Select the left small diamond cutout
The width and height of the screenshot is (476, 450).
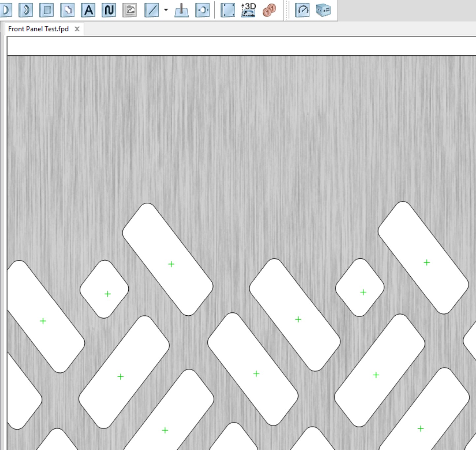point(104,289)
